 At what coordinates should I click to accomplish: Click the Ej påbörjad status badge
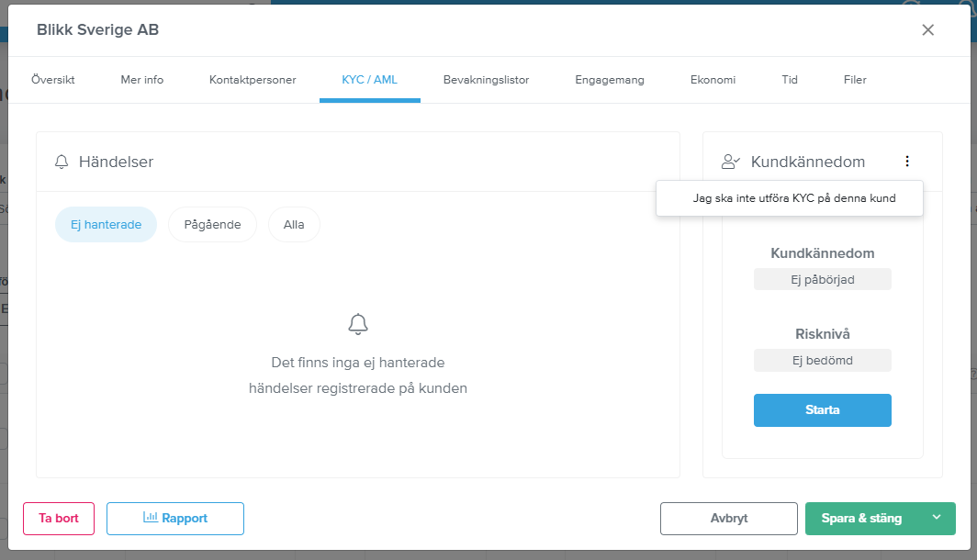(x=823, y=279)
